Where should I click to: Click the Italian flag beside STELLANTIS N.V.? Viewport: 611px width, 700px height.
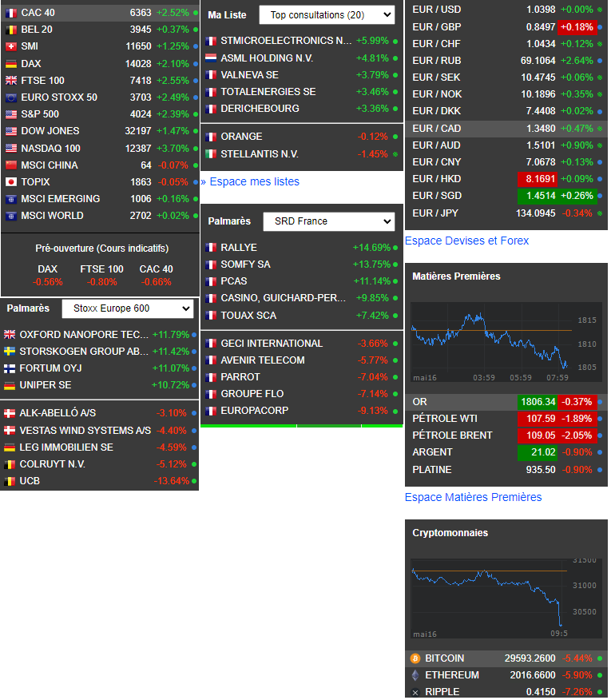(211, 154)
